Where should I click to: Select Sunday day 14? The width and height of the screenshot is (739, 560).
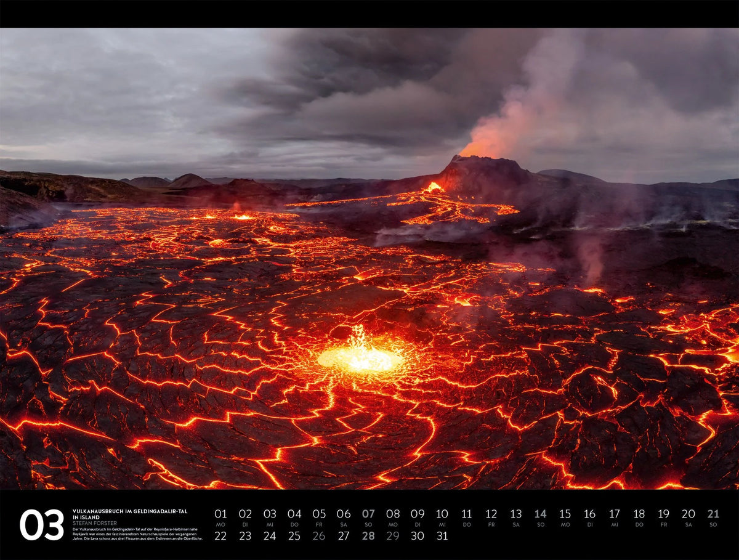tap(541, 514)
